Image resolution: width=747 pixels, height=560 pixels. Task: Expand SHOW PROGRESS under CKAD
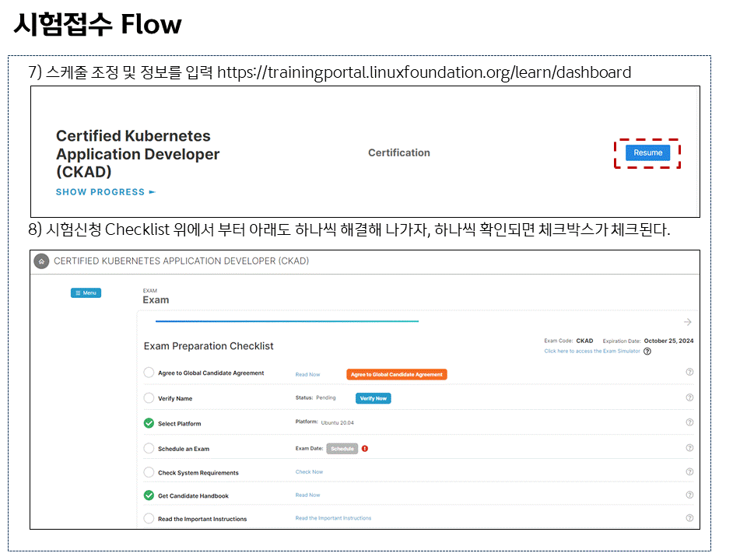(105, 192)
